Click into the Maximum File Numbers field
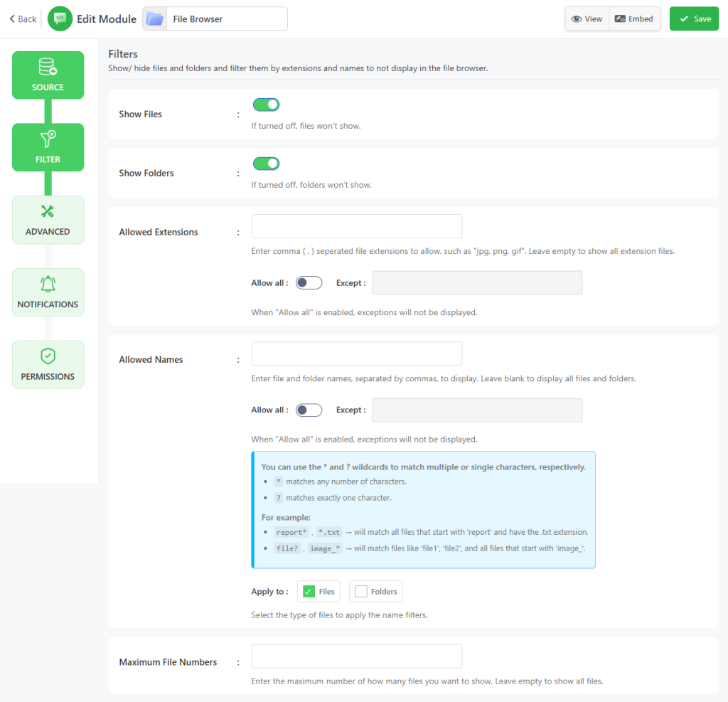 point(356,656)
